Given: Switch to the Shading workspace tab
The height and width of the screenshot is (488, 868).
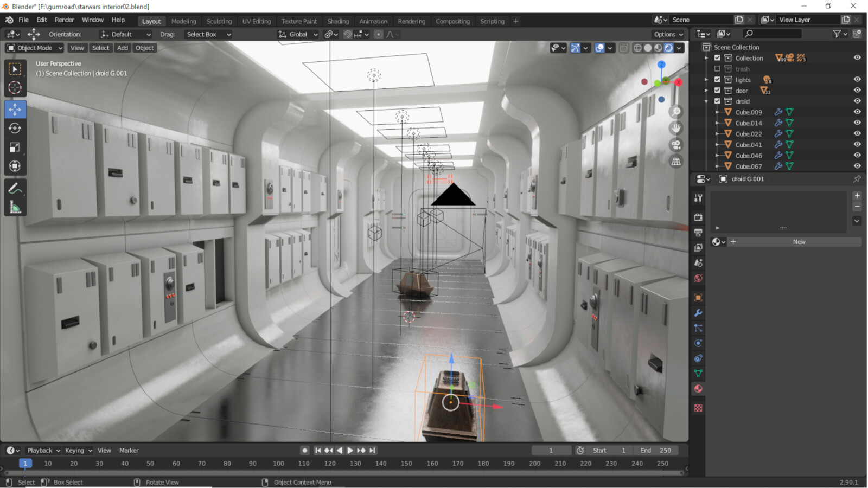Looking at the screenshot, I should 338,21.
